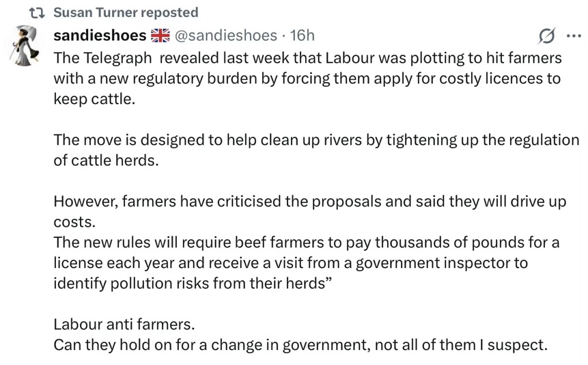Click the line "identify pollution risks from their herds"
Viewport: 588px width, 365px height.
pyautogui.click(x=193, y=284)
